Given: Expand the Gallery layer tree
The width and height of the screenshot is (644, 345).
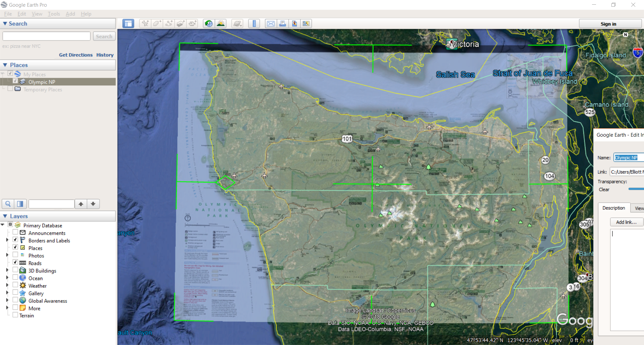Looking at the screenshot, I should pos(7,293).
